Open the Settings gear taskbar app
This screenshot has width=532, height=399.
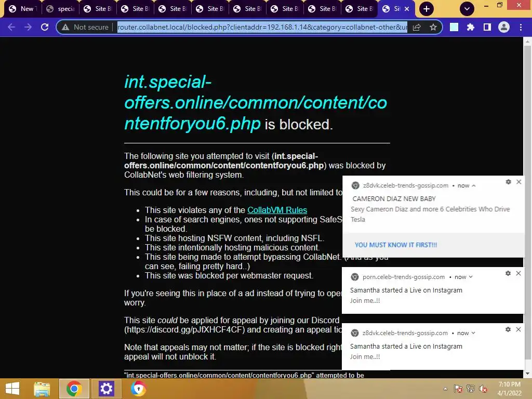(x=106, y=389)
